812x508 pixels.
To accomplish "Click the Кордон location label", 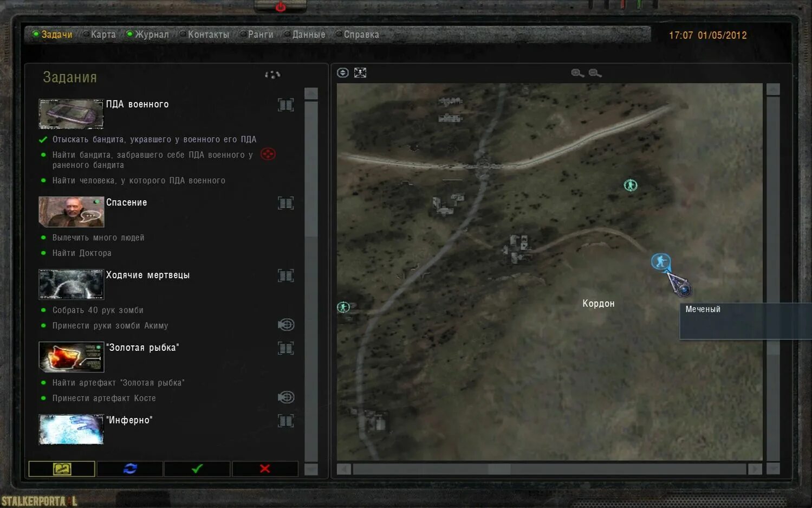I will [598, 304].
